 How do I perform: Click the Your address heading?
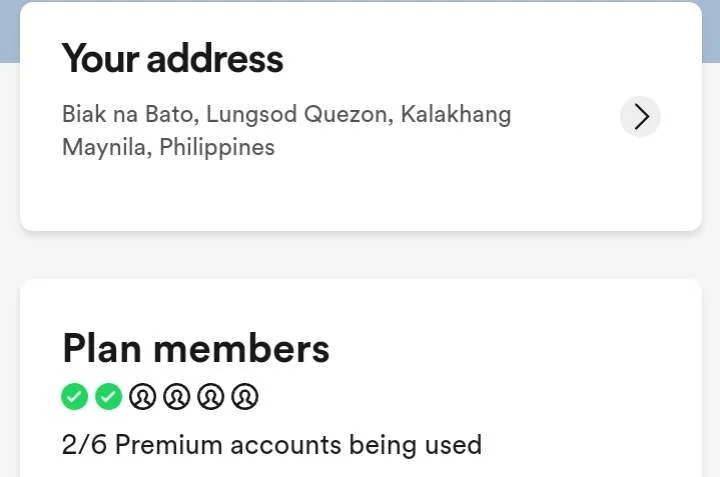173,58
